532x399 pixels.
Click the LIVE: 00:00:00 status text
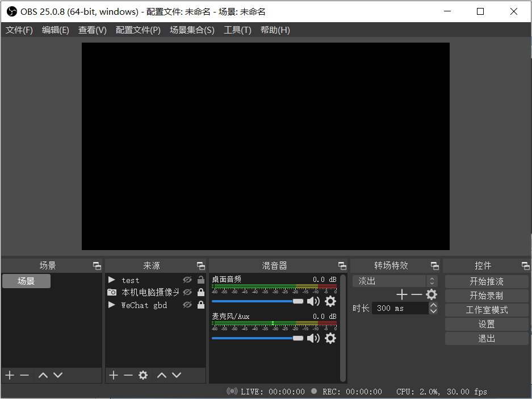pyautogui.click(x=273, y=392)
